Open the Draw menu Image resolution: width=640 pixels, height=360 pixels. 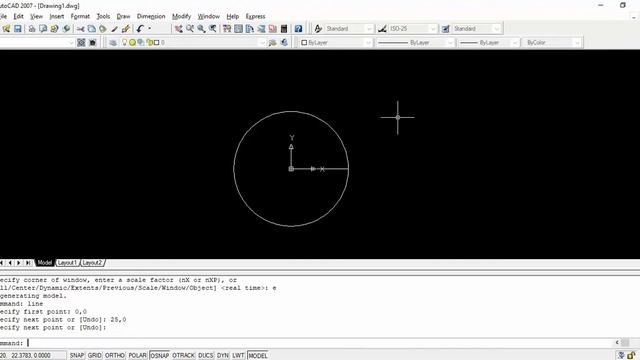pos(123,16)
